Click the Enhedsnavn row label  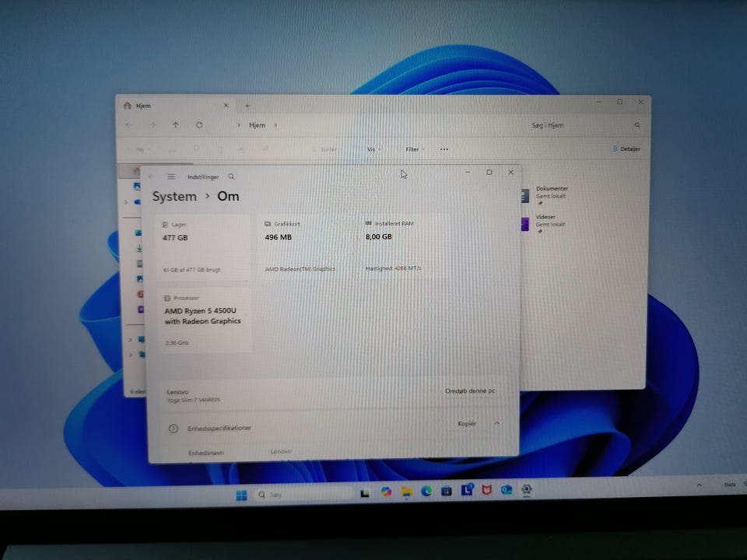pyautogui.click(x=205, y=453)
